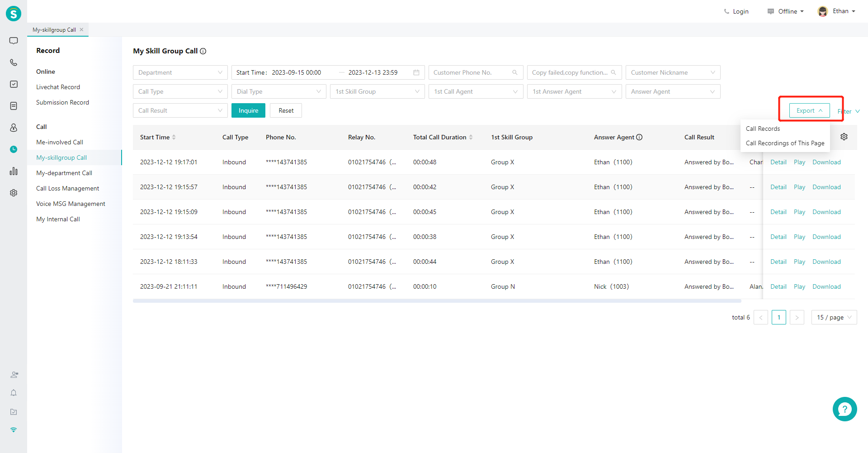Expand the Call Result dropdown
This screenshot has width=868, height=453.
tap(180, 110)
